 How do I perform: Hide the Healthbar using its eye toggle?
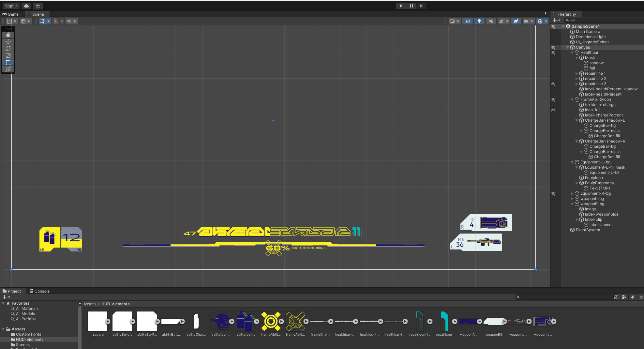(x=553, y=53)
